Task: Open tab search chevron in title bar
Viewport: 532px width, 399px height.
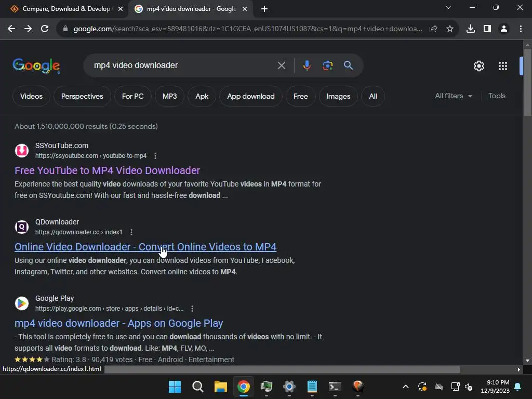Action: tap(448, 7)
